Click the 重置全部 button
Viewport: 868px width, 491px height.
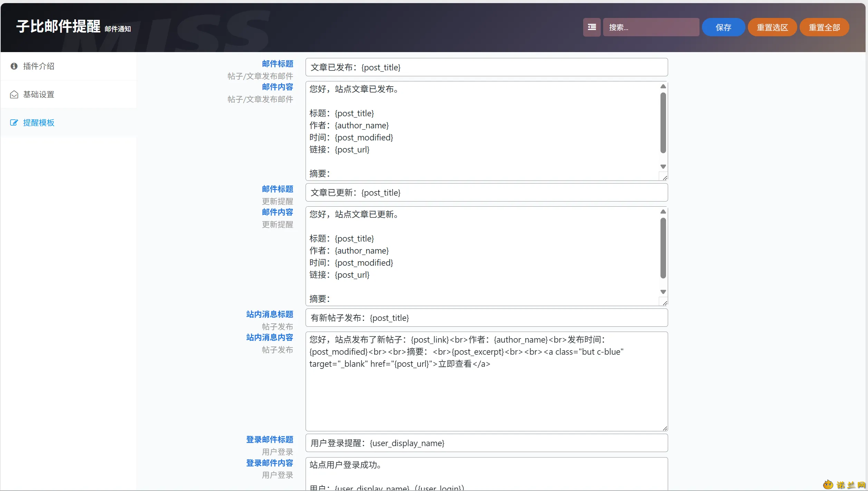824,27
